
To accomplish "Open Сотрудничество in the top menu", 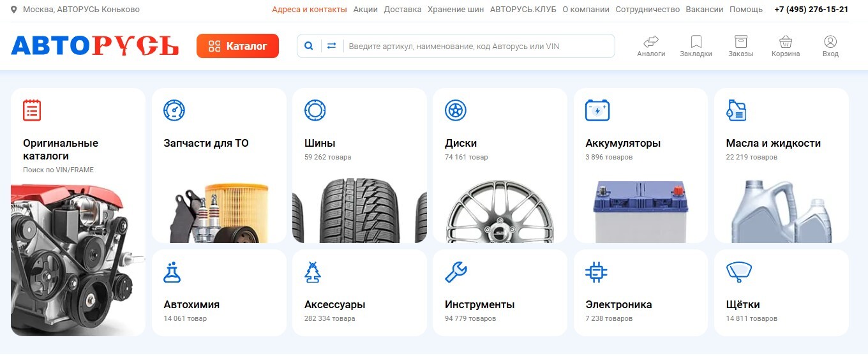I will pyautogui.click(x=648, y=10).
